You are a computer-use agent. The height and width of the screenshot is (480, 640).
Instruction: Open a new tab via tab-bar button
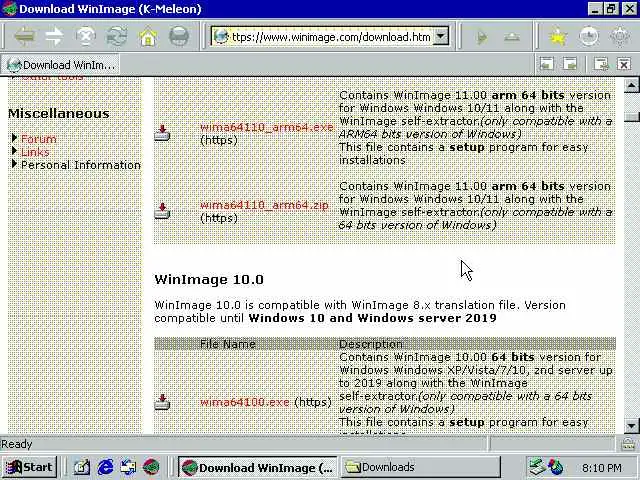pos(600,64)
